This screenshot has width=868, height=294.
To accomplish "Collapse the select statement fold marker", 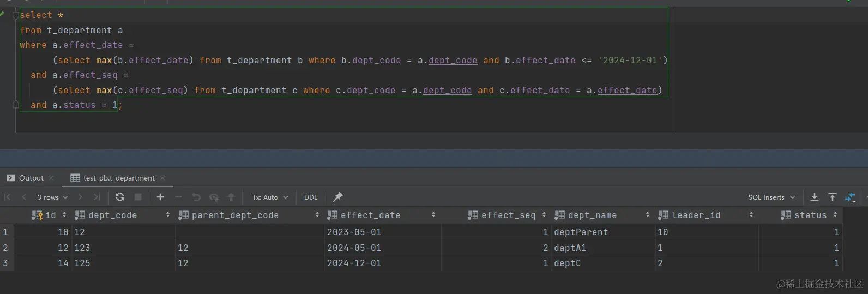I will 15,15.
